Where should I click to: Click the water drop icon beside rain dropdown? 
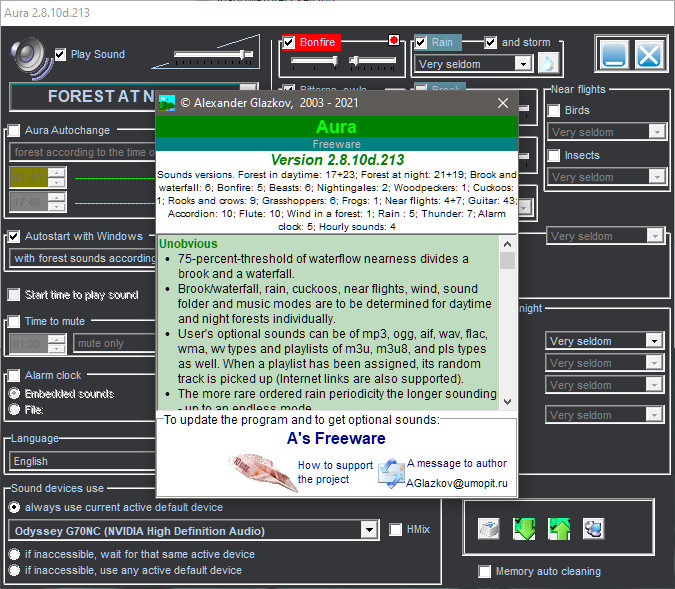pos(549,64)
